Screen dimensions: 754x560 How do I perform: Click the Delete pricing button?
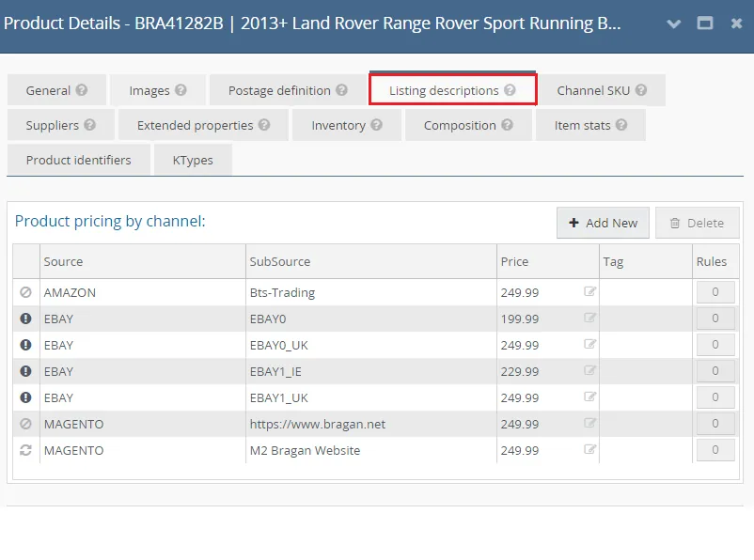698,223
